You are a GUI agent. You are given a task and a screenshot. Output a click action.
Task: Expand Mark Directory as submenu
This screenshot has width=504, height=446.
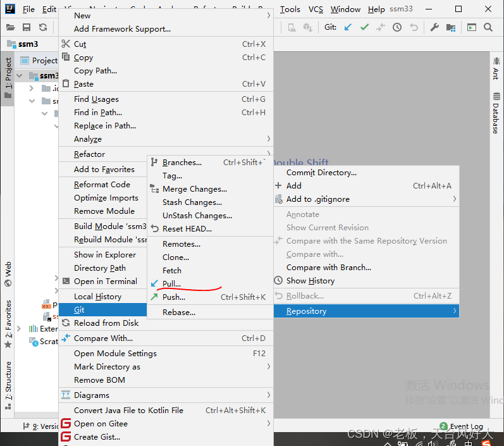click(166, 366)
